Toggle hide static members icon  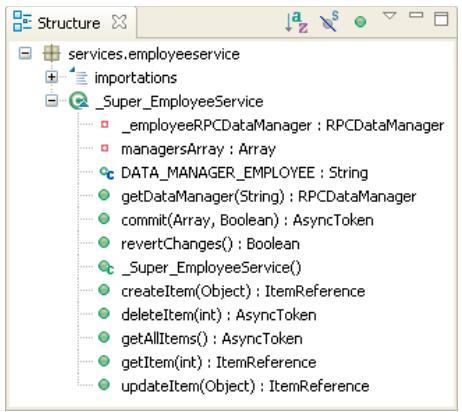click(329, 22)
